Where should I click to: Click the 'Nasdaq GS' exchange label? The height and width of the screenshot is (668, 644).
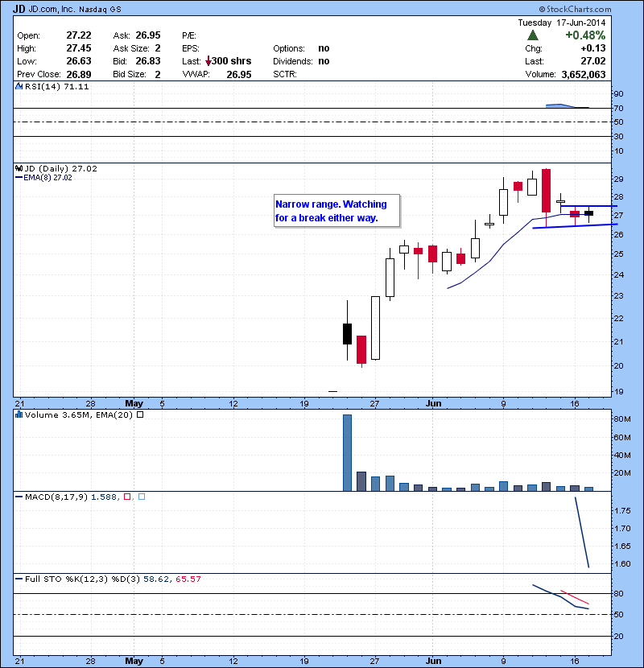pyautogui.click(x=100, y=9)
